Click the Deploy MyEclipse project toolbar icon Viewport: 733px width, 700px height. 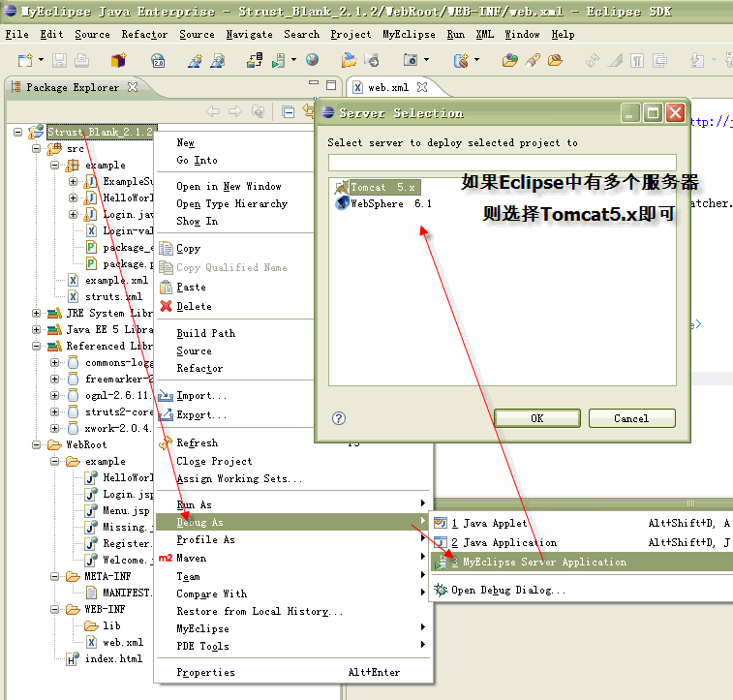(x=255, y=60)
